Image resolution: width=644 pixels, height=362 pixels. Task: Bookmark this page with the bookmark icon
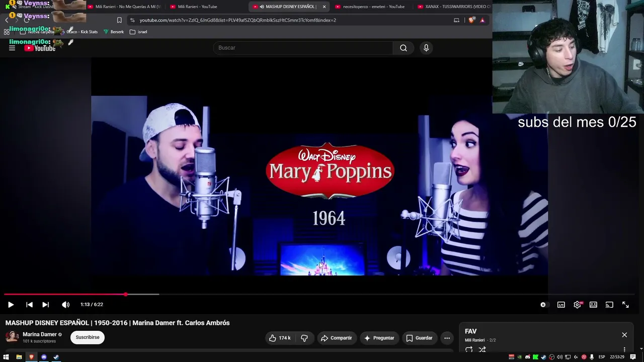click(x=119, y=20)
